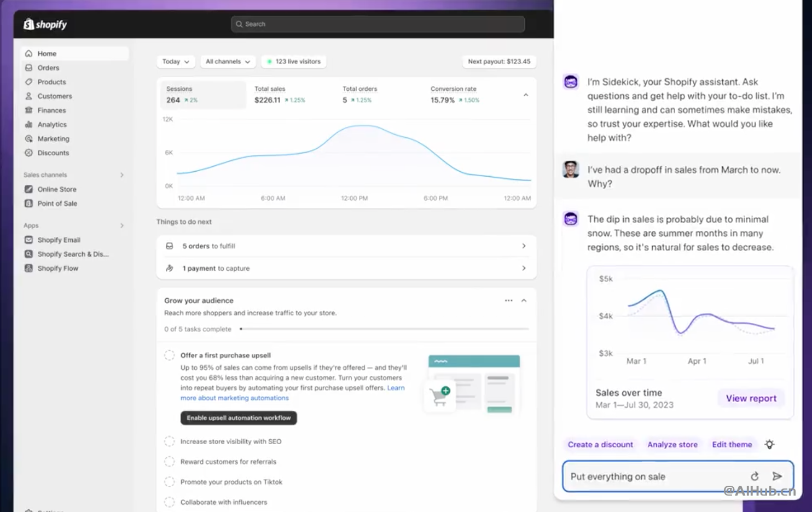Viewport: 812px width, 512px height.
Task: Collapse the Grow your audience section
Action: (x=524, y=300)
